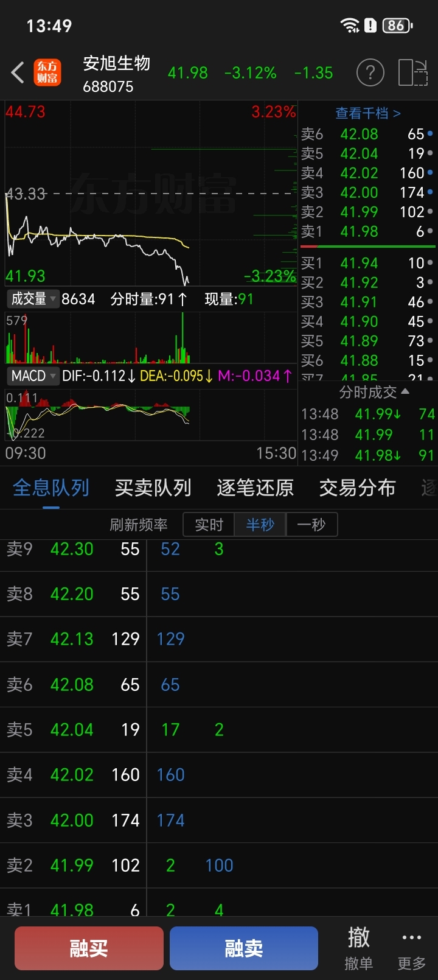The width and height of the screenshot is (438, 980).
Task: Tap the 13:48 41.99 trade with volume 74
Action: (x=368, y=414)
